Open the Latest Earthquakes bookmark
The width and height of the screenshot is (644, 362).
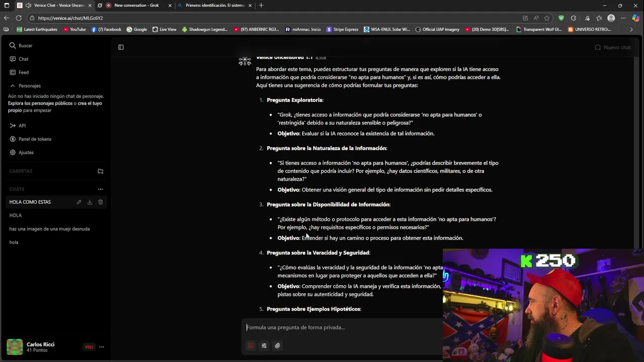pyautogui.click(x=37, y=30)
